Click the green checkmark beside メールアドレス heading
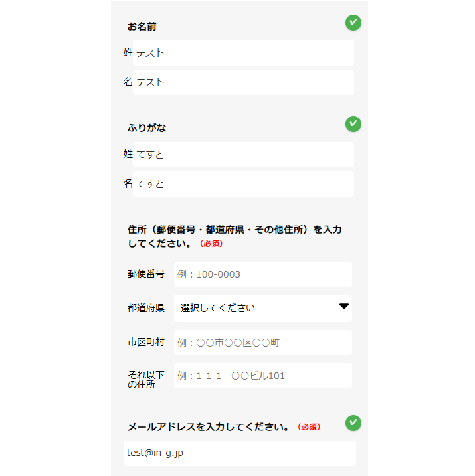475x476 pixels. [x=353, y=422]
